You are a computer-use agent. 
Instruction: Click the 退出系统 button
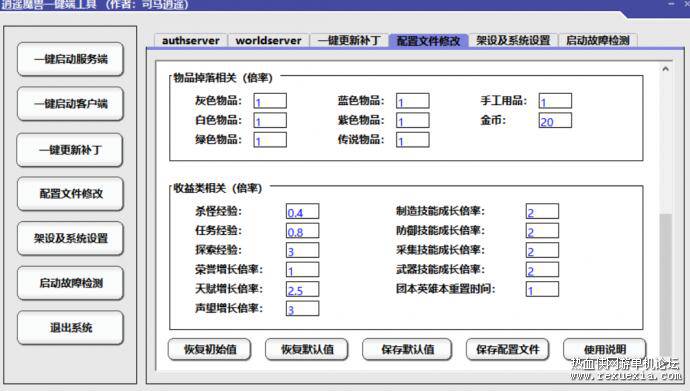pyautogui.click(x=70, y=328)
